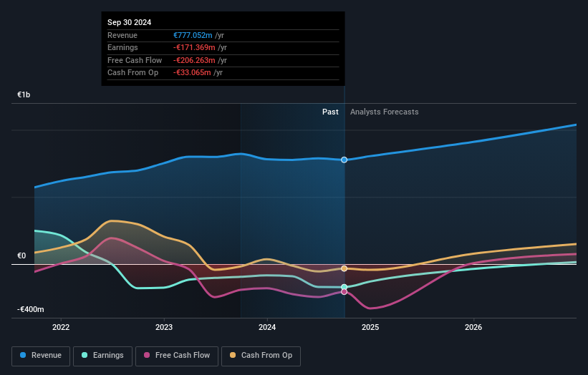The height and width of the screenshot is (375, 588).
Task: Click the Analysts Forecasts label
Action: pyautogui.click(x=385, y=112)
